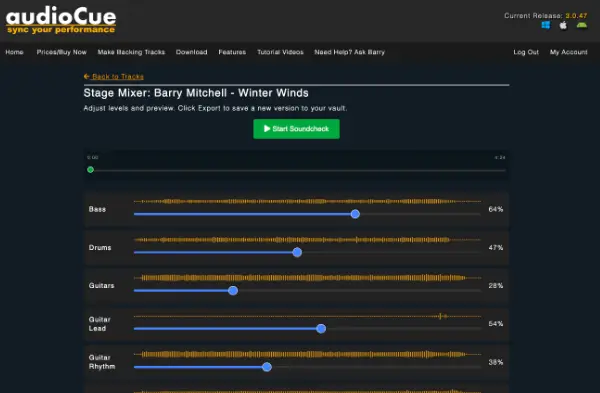Click the Guitars volume slider handle
This screenshot has width=600, height=393.
point(233,290)
